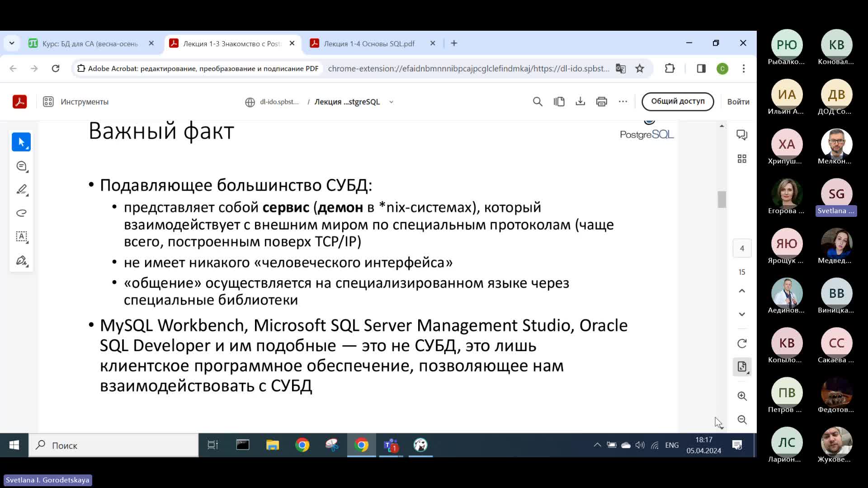The width and height of the screenshot is (868, 488).
Task: Select participant Егорова tile
Action: point(787,197)
